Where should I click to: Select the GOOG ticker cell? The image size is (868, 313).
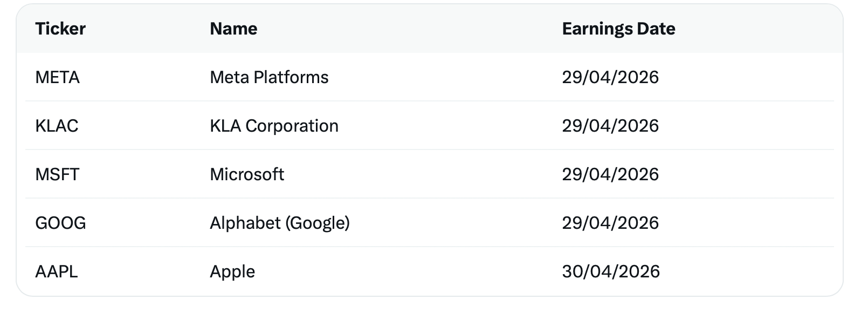[60, 223]
